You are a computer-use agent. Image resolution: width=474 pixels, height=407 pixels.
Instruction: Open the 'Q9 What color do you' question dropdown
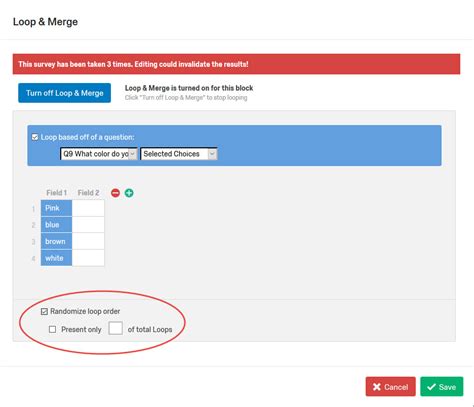[x=98, y=154]
